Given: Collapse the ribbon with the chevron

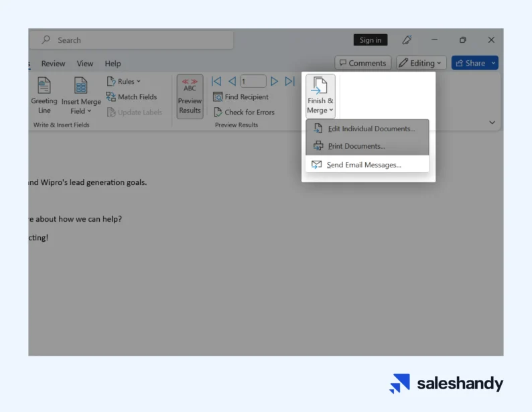Looking at the screenshot, I should 492,123.
